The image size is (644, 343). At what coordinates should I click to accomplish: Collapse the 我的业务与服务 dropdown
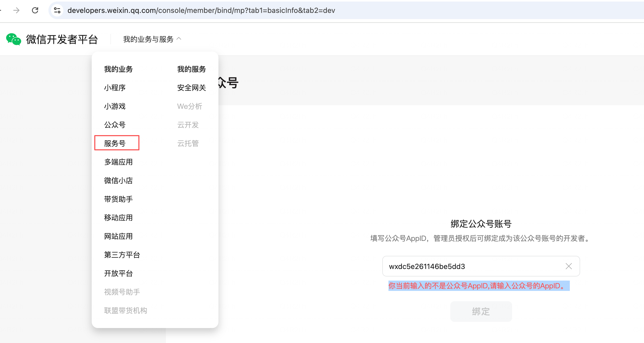(152, 39)
